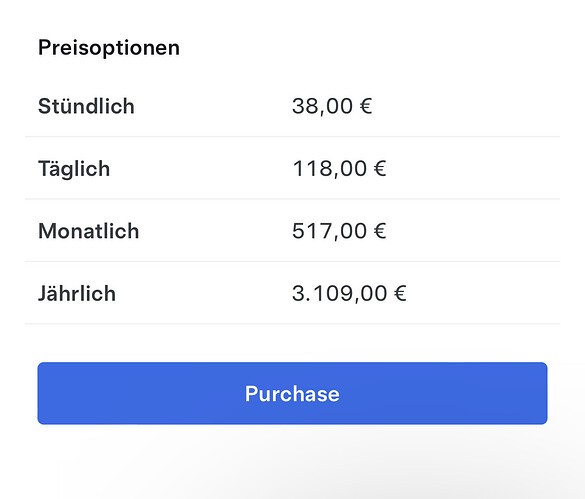Click the blue Purchase button
The width and height of the screenshot is (585, 499).
tap(292, 393)
